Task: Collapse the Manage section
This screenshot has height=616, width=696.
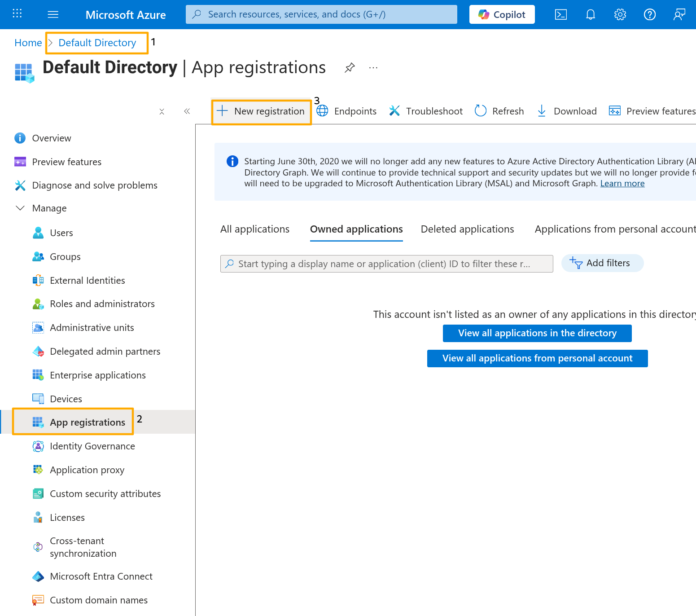Action: 20,208
